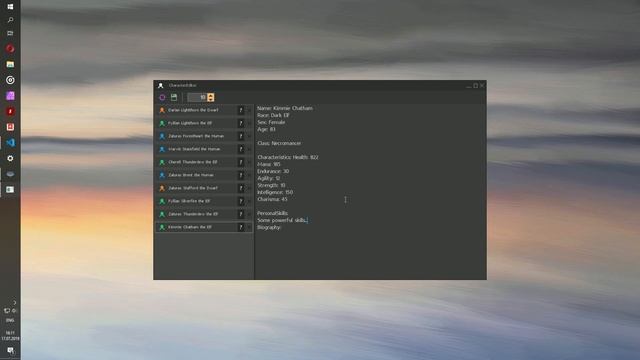Screen dimensions: 640x360
Task: Click the blue avatar icon beside Zaluras Forestheart
Action: tap(162, 136)
